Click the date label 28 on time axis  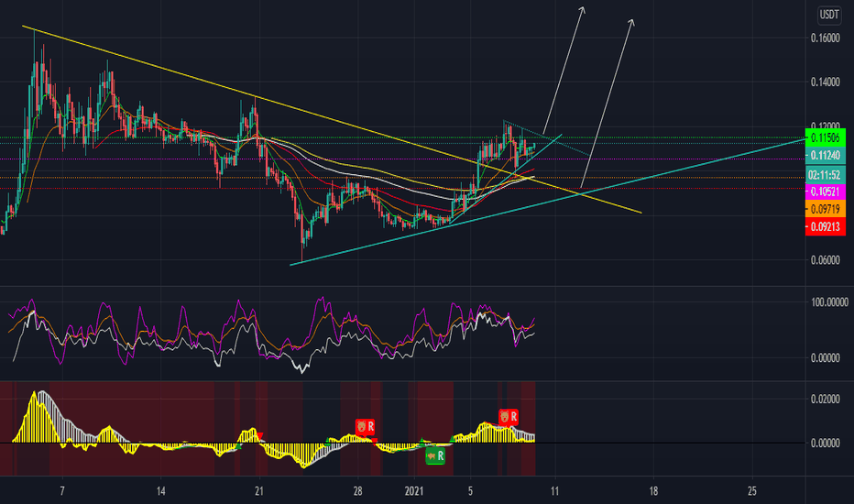point(358,491)
